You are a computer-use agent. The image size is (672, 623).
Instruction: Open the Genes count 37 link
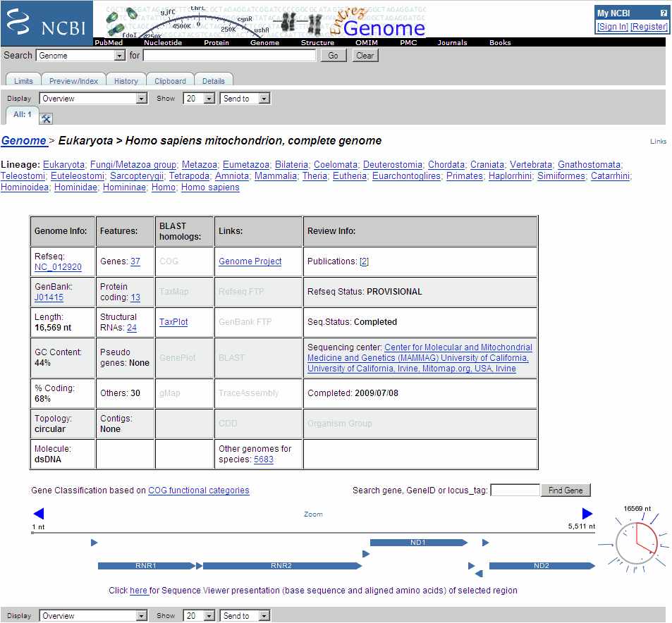tap(135, 261)
